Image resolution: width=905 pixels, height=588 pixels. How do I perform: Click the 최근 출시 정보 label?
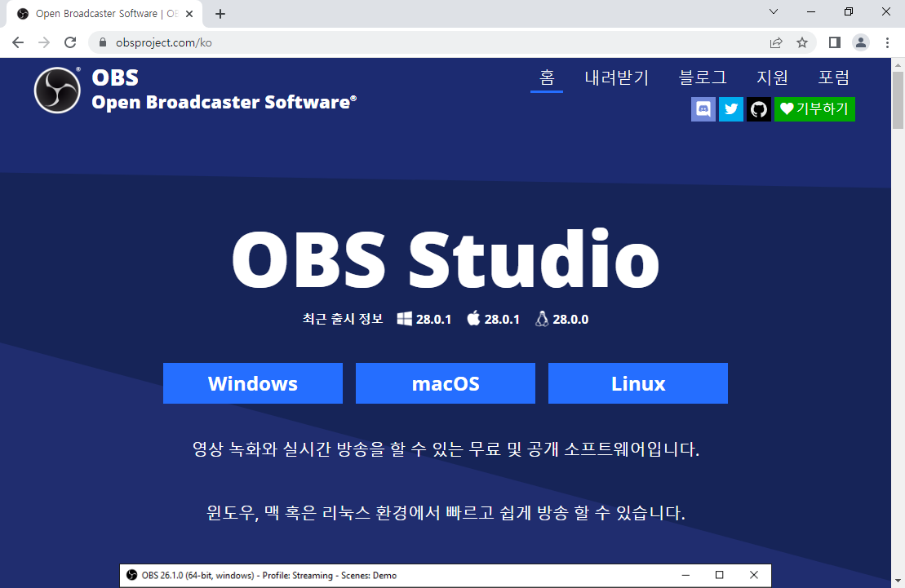343,319
